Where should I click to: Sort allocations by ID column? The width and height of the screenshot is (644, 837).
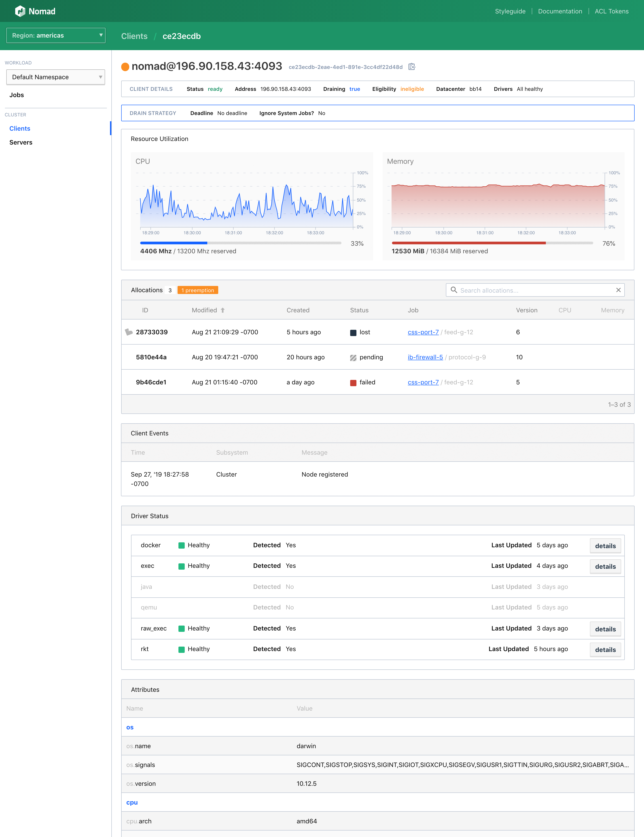point(145,310)
